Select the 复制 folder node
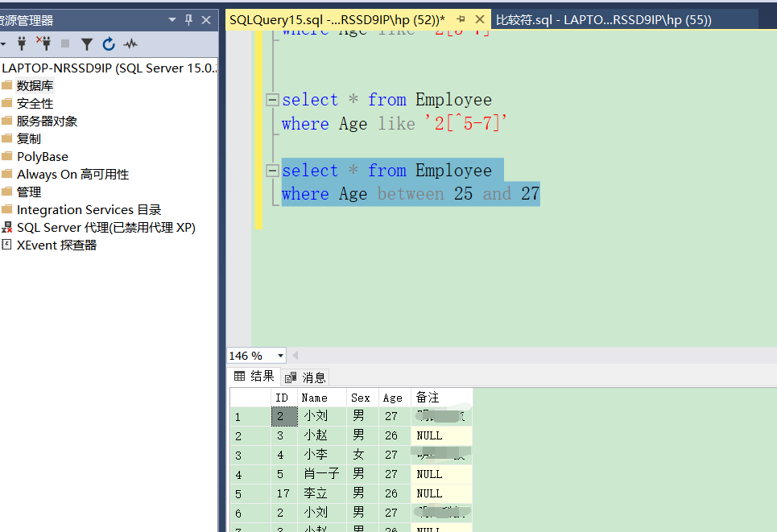 [29, 138]
